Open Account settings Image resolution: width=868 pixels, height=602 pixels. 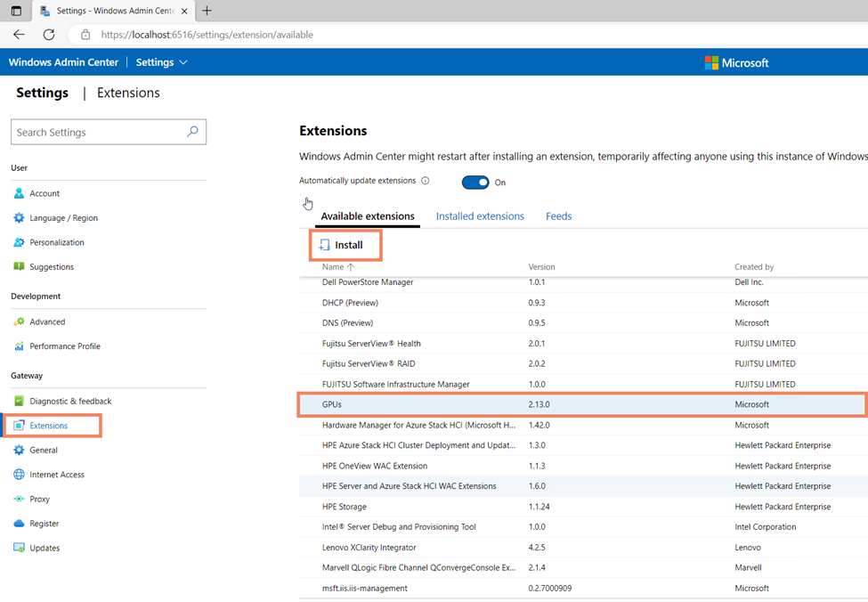(45, 193)
